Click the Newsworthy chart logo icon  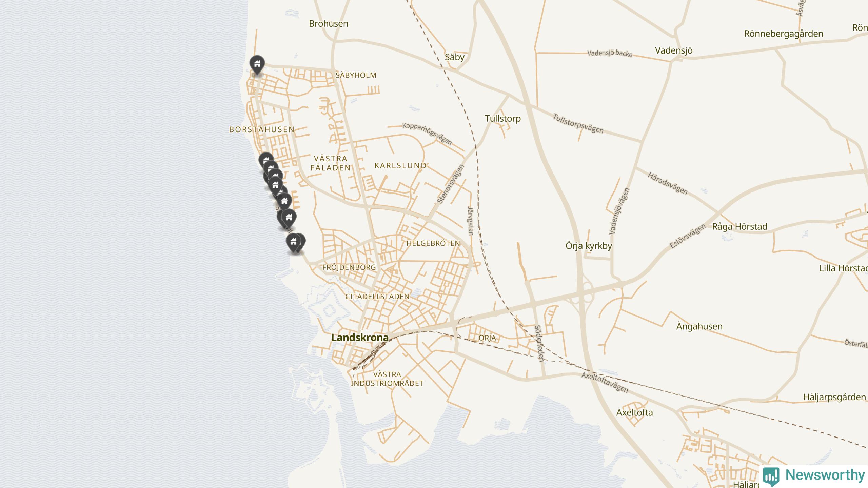click(771, 476)
